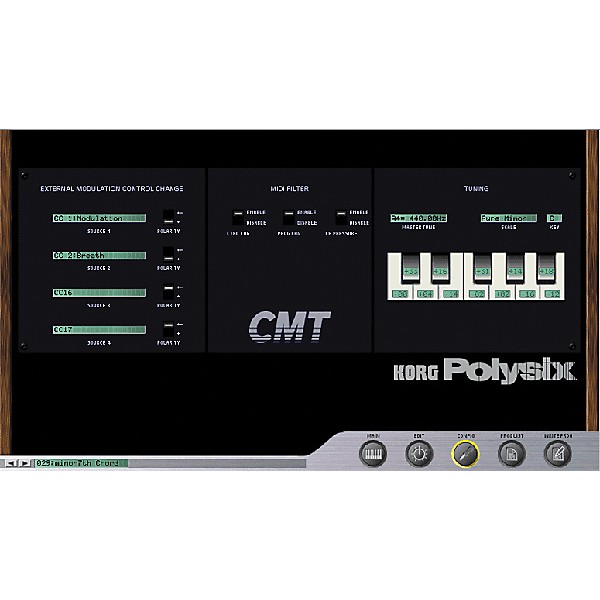Open the tuning Key selector
Viewport: 600px width, 600px height.
[555, 217]
